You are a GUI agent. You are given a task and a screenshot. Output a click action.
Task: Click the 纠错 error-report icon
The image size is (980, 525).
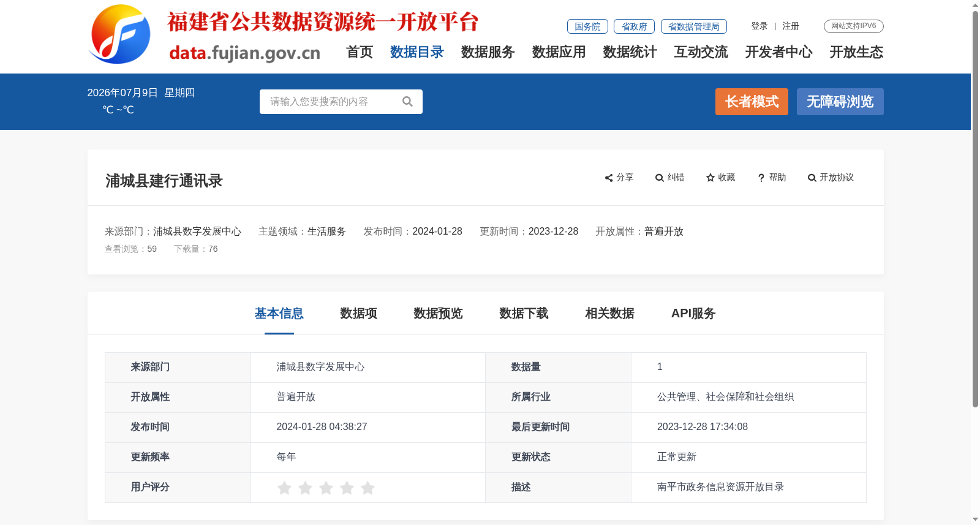click(x=660, y=178)
